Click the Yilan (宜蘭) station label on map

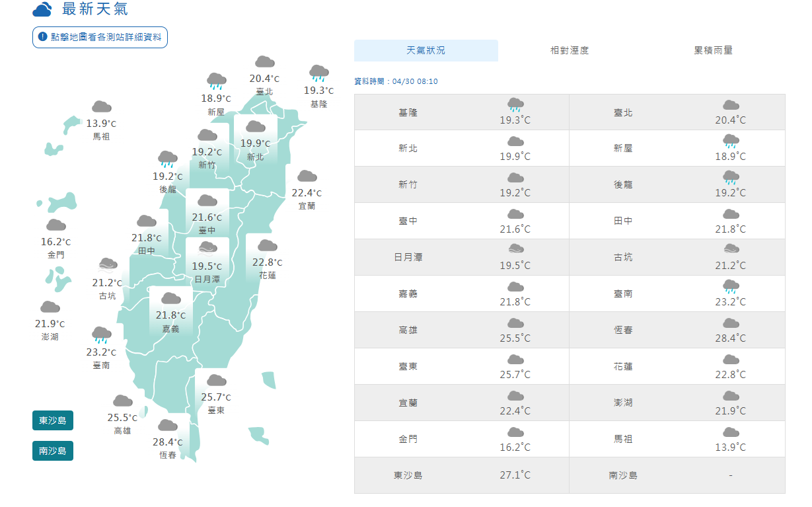tap(307, 206)
